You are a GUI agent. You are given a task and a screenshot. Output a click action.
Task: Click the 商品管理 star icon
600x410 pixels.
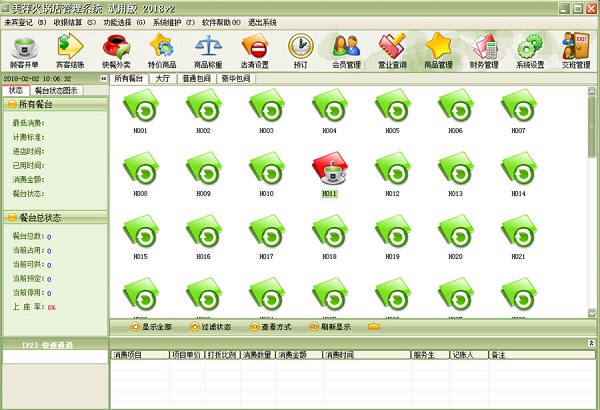point(438,51)
